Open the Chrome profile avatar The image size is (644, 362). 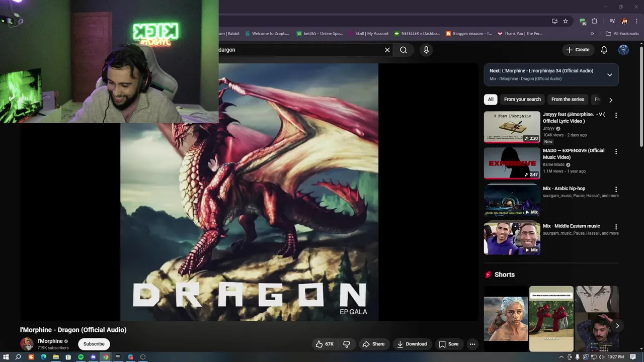(x=624, y=21)
